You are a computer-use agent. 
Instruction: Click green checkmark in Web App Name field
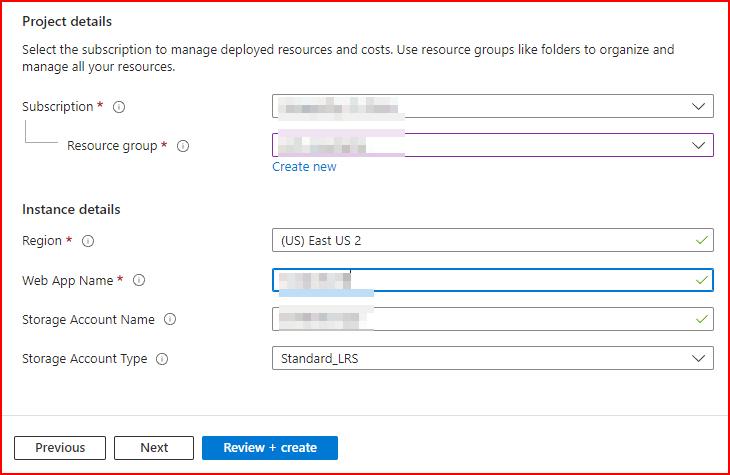[x=702, y=280]
